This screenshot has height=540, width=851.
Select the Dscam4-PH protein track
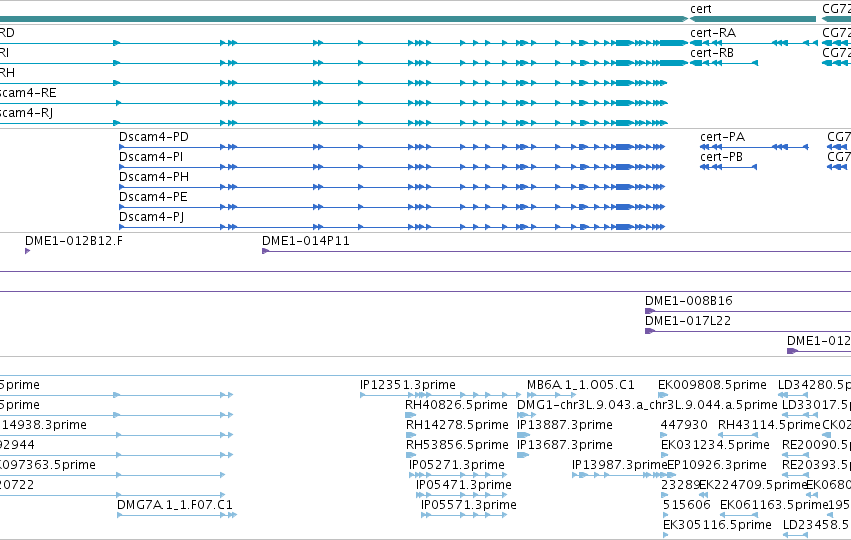click(x=392, y=187)
